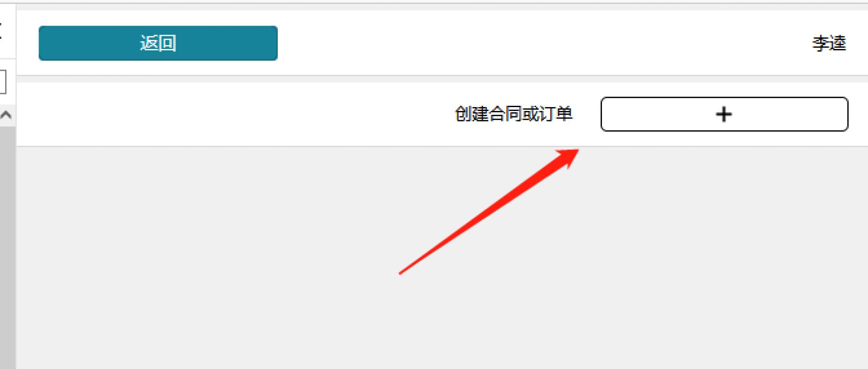
Task: Click the 创建合同或订单 label
Action: (x=514, y=114)
